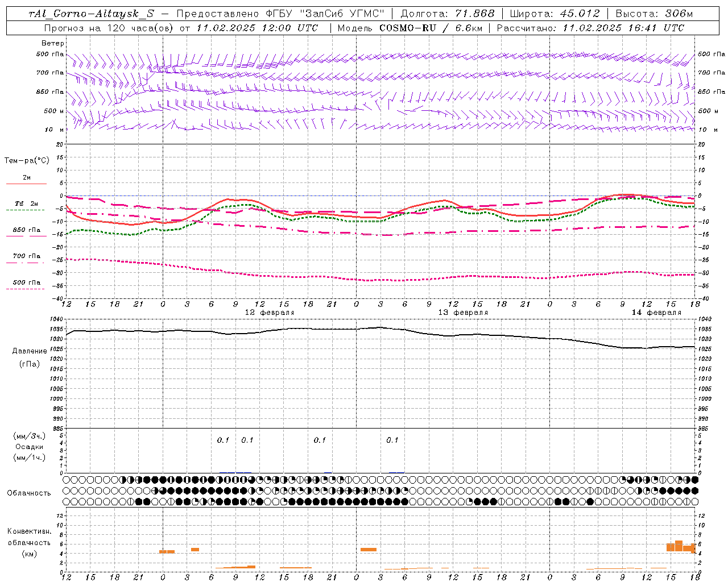Click the 13 февраля date label
This screenshot has width=728, height=582.
tap(463, 313)
